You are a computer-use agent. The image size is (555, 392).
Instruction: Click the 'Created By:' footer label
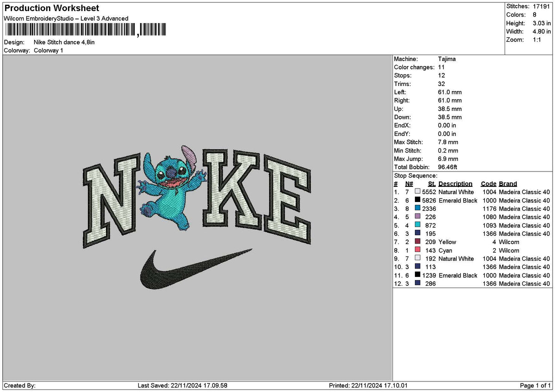19,386
